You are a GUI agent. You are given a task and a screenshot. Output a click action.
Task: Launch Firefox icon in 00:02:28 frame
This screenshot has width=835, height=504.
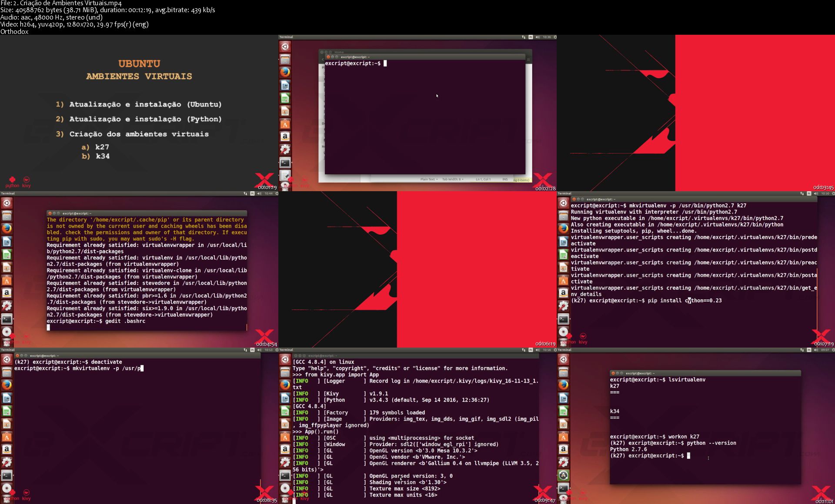coord(285,72)
